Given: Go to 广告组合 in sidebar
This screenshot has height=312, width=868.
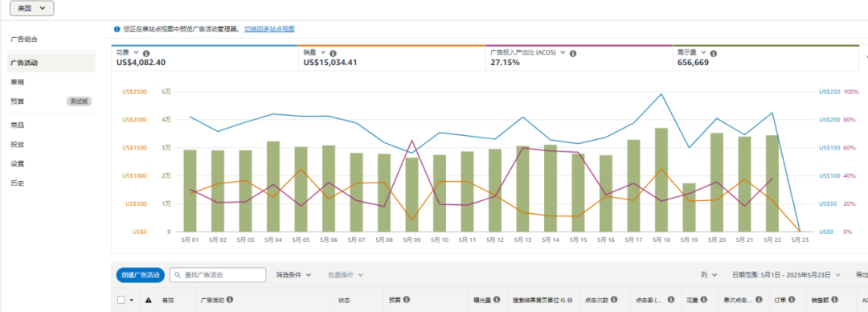Looking at the screenshot, I should (x=24, y=39).
